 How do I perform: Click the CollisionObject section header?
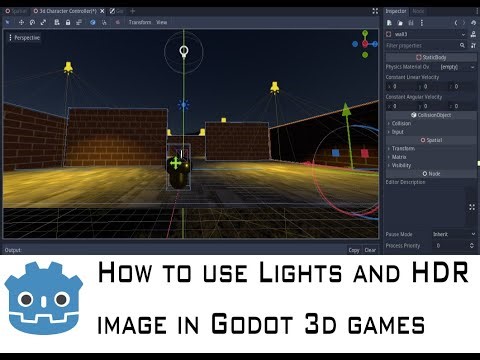[431, 115]
